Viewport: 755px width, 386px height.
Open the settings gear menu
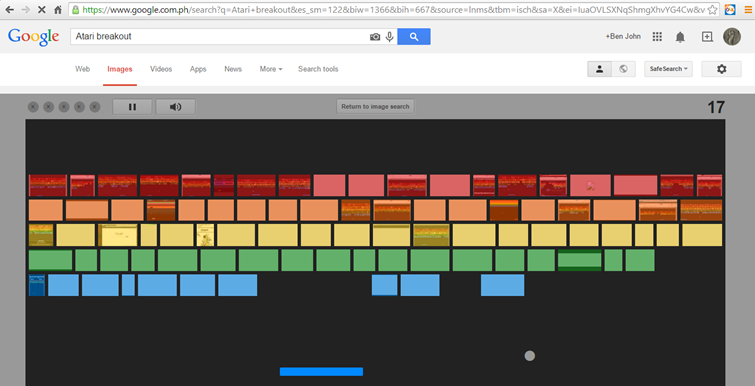721,69
